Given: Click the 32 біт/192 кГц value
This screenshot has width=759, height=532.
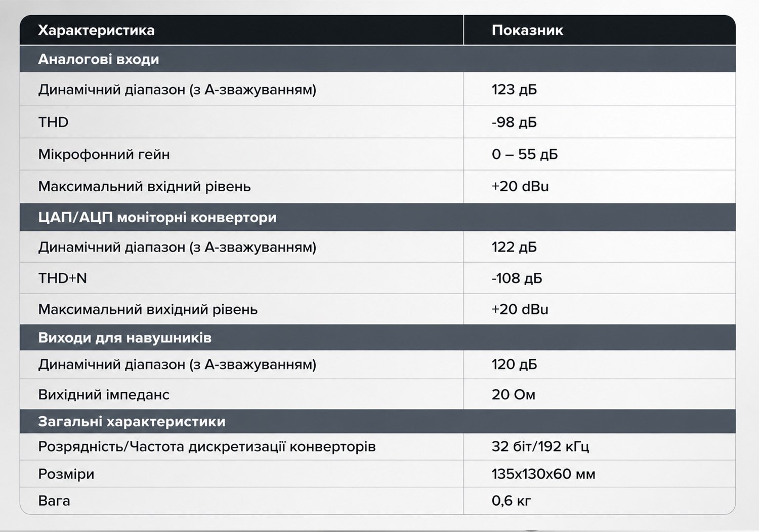Looking at the screenshot, I should click(540, 446).
